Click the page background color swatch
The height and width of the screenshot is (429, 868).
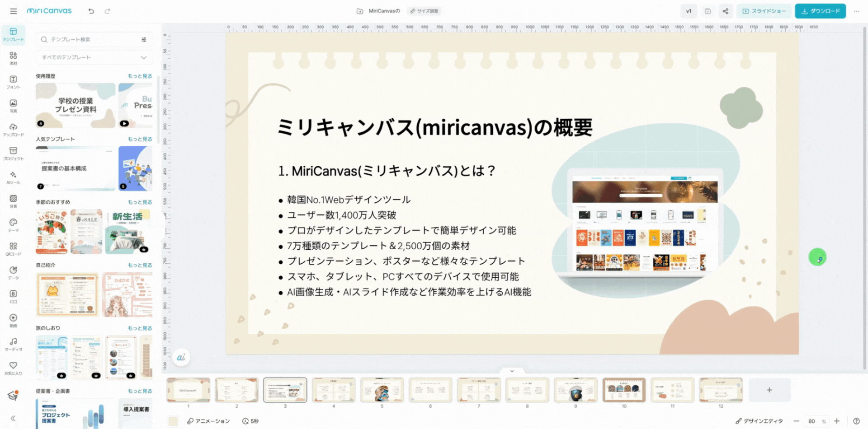(x=173, y=421)
